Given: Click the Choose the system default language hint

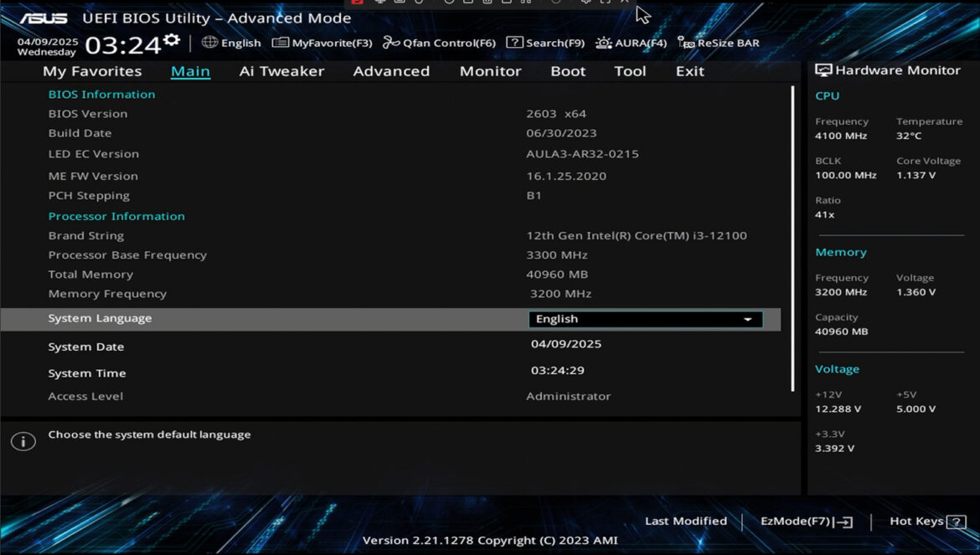Looking at the screenshot, I should [149, 434].
